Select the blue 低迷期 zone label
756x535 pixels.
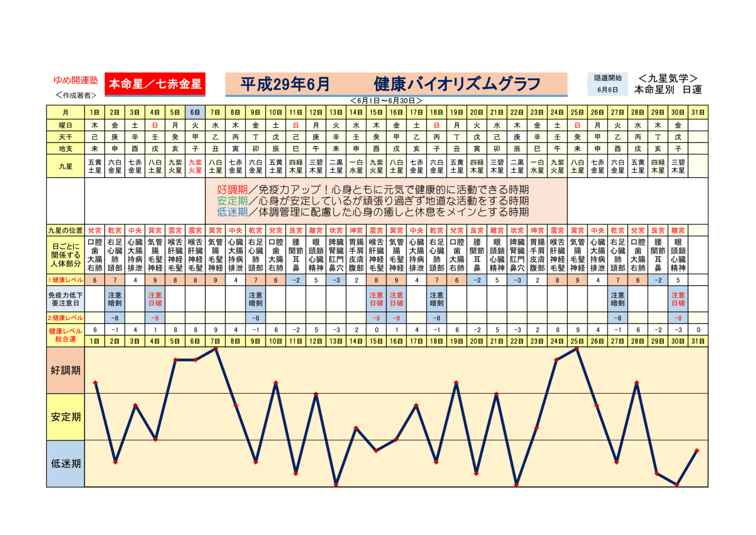66,464
